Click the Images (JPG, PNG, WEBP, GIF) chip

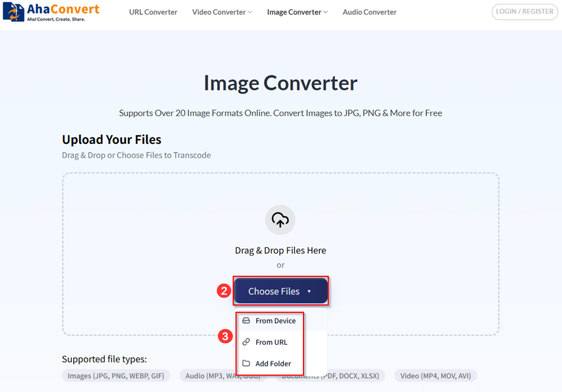116,375
